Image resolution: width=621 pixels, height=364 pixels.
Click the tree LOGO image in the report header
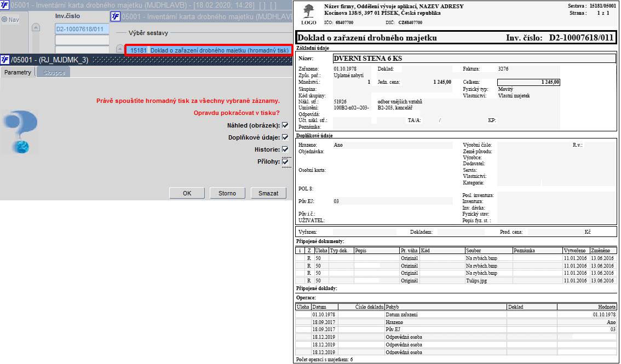click(308, 14)
